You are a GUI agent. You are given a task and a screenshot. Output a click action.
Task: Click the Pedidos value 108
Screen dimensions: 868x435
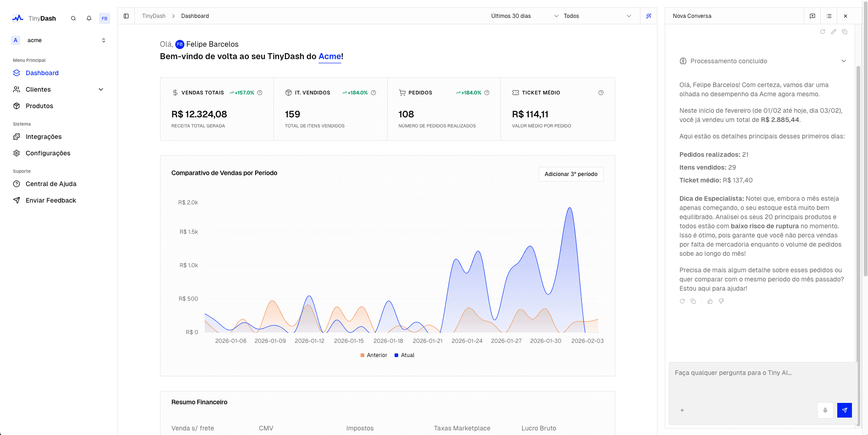406,114
